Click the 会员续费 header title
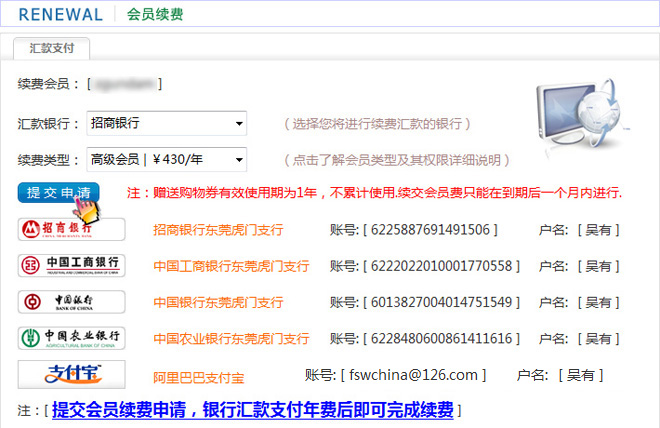The width and height of the screenshot is (660, 428). coord(155,15)
